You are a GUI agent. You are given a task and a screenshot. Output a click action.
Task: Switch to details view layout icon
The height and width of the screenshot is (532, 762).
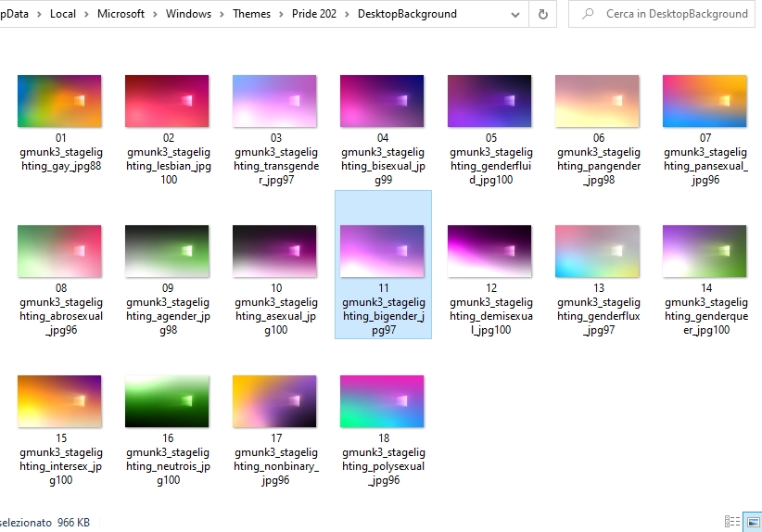[x=731, y=522]
